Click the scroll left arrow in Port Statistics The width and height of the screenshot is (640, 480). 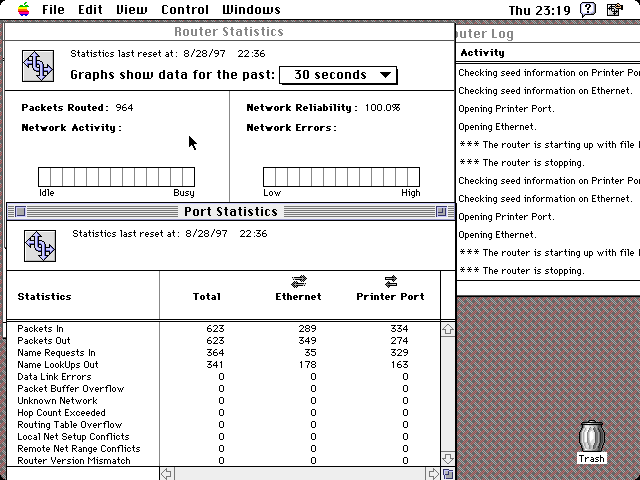(167, 474)
